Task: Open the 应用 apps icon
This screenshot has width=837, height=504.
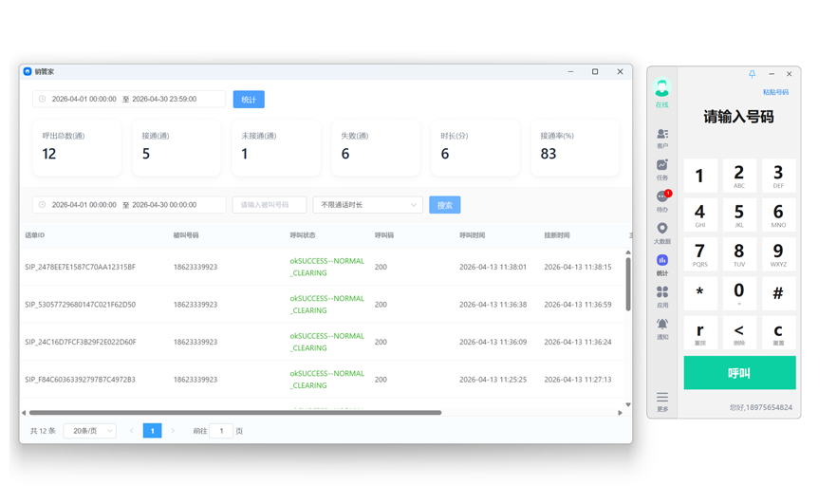Action: click(661, 296)
